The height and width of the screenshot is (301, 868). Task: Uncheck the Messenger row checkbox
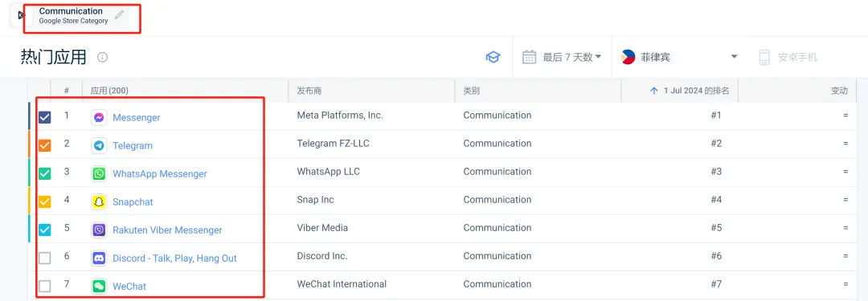point(45,117)
